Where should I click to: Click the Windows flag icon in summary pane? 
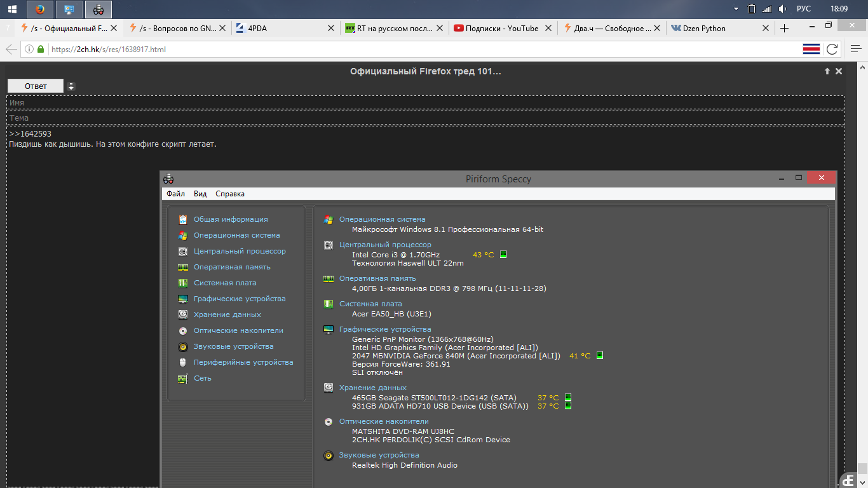329,219
